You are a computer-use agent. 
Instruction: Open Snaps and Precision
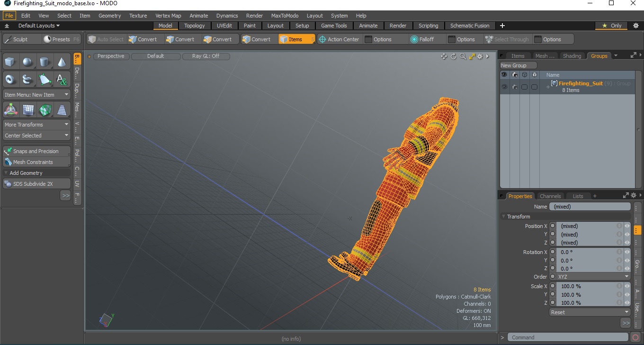[36, 151]
